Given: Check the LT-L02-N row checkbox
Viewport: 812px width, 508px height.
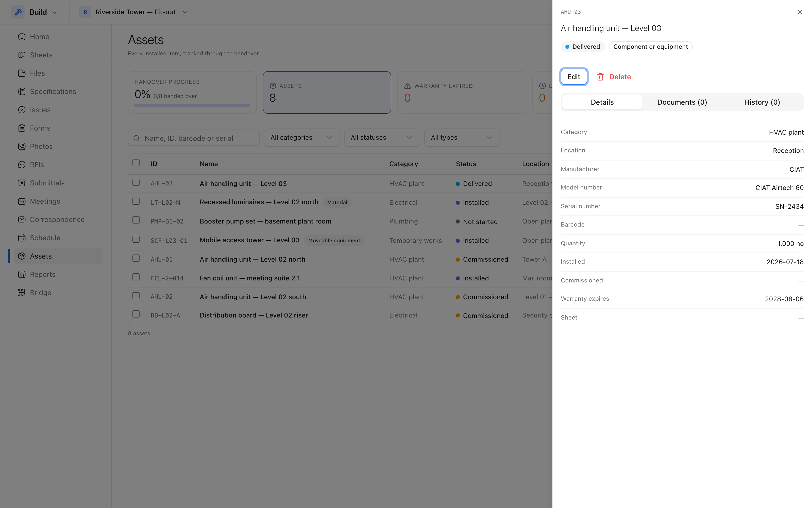Looking at the screenshot, I should [x=136, y=201].
